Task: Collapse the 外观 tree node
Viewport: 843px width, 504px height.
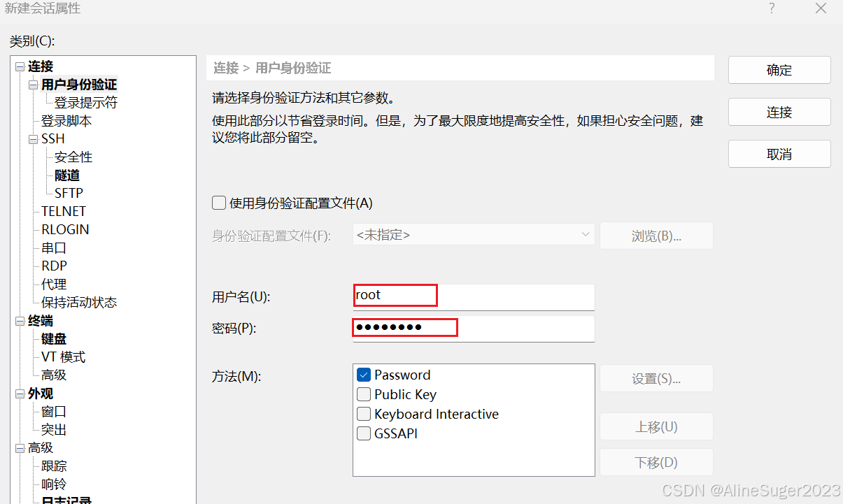Action: click(x=20, y=394)
